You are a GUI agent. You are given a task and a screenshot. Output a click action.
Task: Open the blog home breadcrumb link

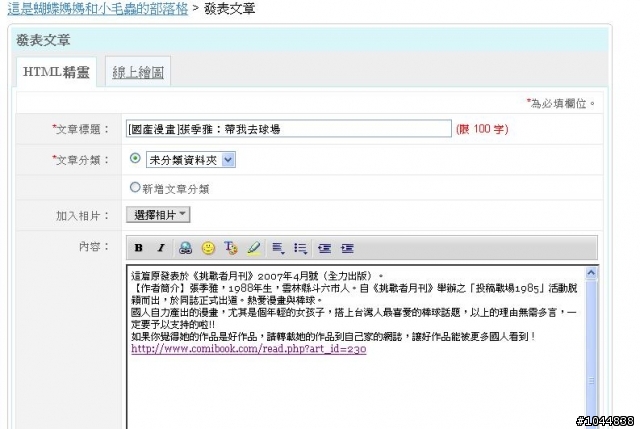tap(98, 8)
